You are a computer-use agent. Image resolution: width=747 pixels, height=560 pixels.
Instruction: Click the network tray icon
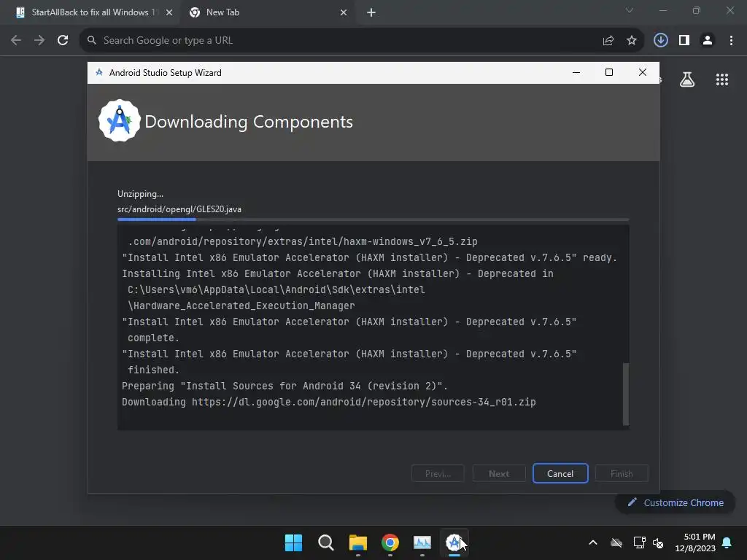coord(639,542)
